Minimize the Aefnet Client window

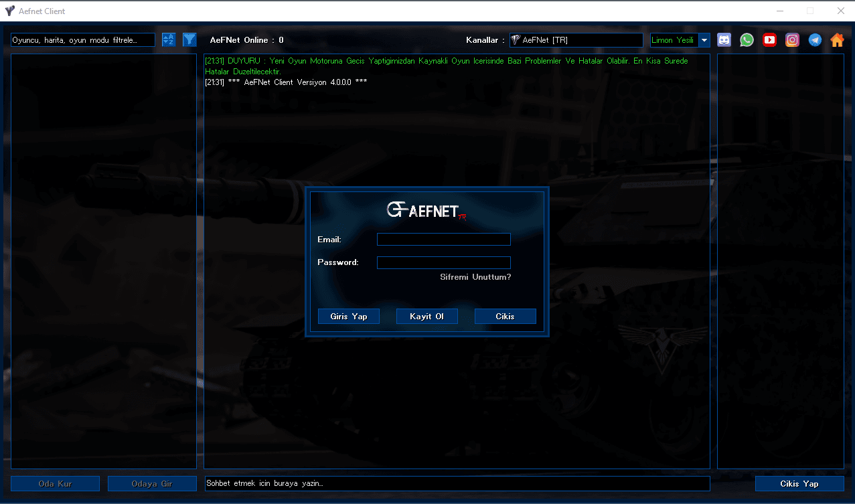[780, 11]
